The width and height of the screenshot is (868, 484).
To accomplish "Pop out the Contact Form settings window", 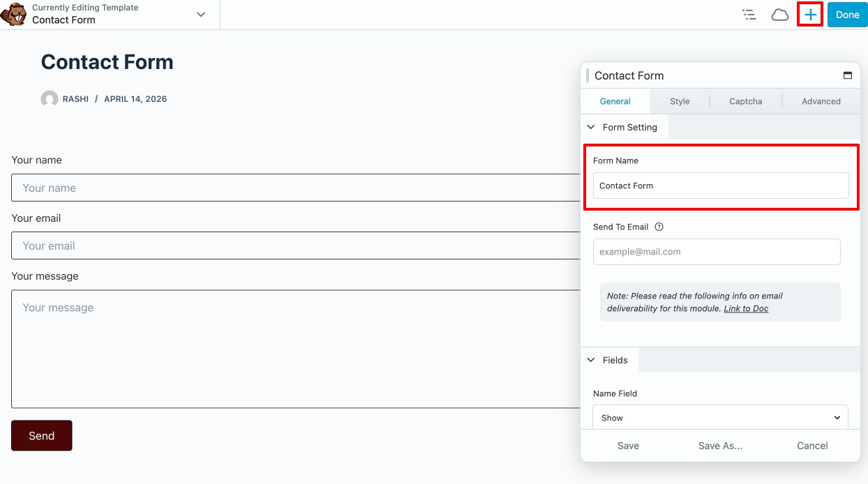I will (848, 75).
